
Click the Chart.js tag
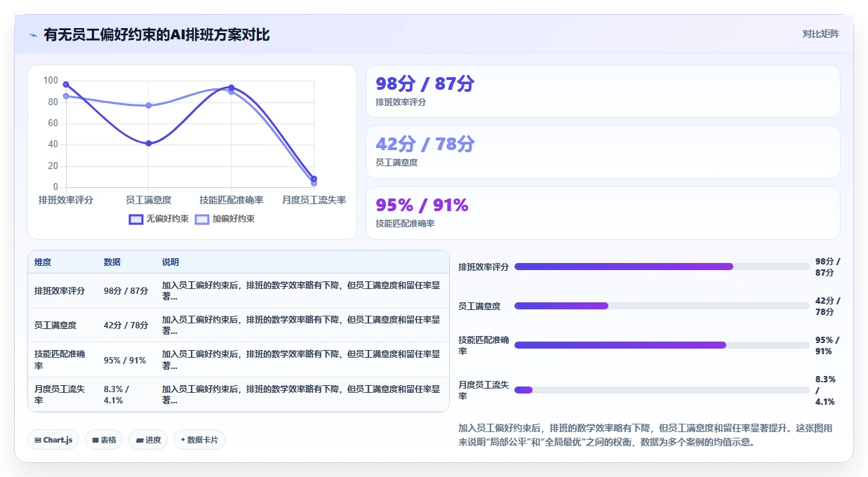point(54,440)
